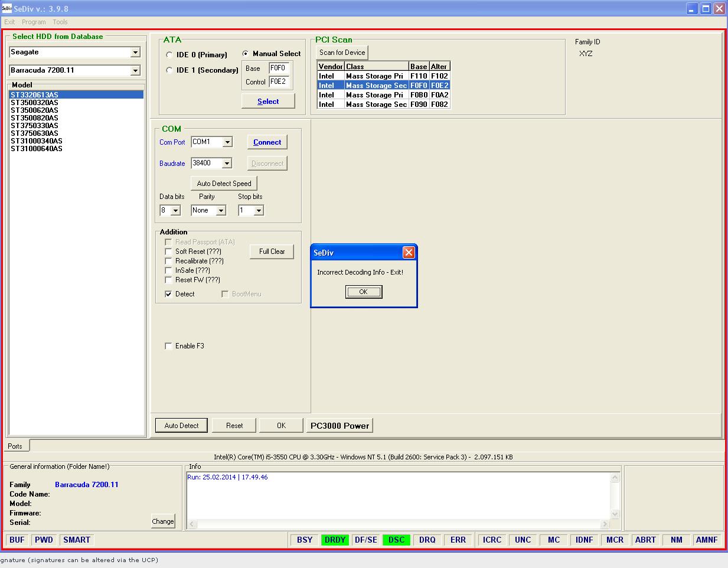Select PCI row with base F0B0

point(384,95)
